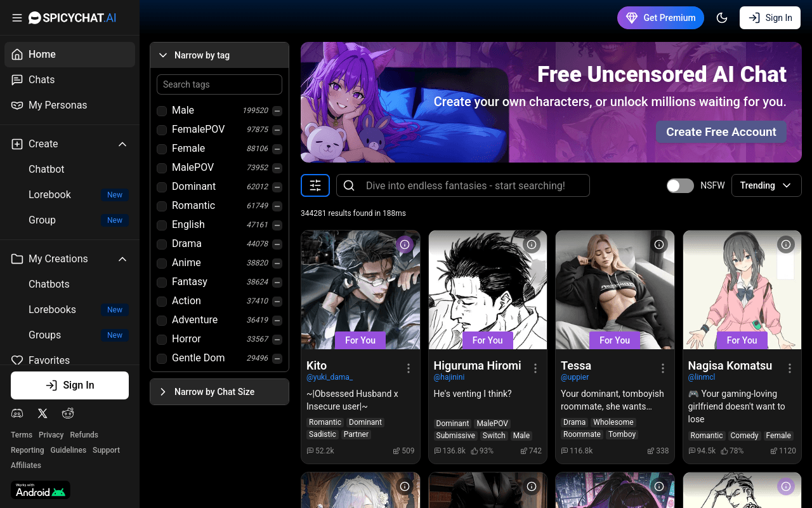
Task: Click the Get Premium button
Action: 660,18
